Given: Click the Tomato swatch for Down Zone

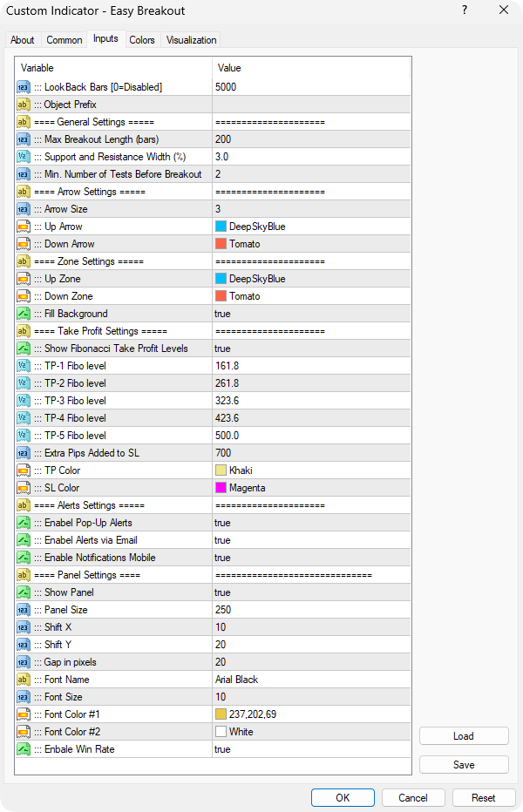Looking at the screenshot, I should click(x=221, y=296).
